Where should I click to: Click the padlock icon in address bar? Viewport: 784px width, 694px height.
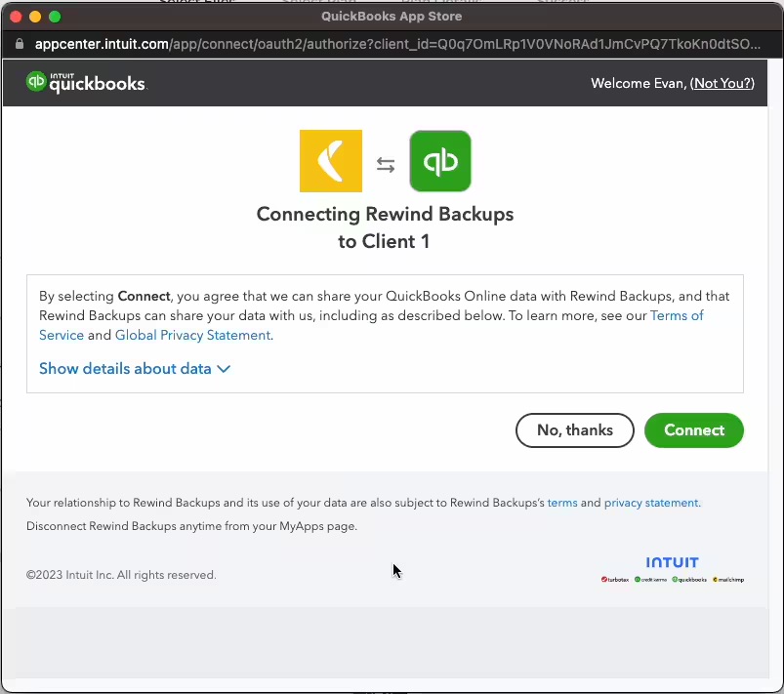pyautogui.click(x=19, y=44)
